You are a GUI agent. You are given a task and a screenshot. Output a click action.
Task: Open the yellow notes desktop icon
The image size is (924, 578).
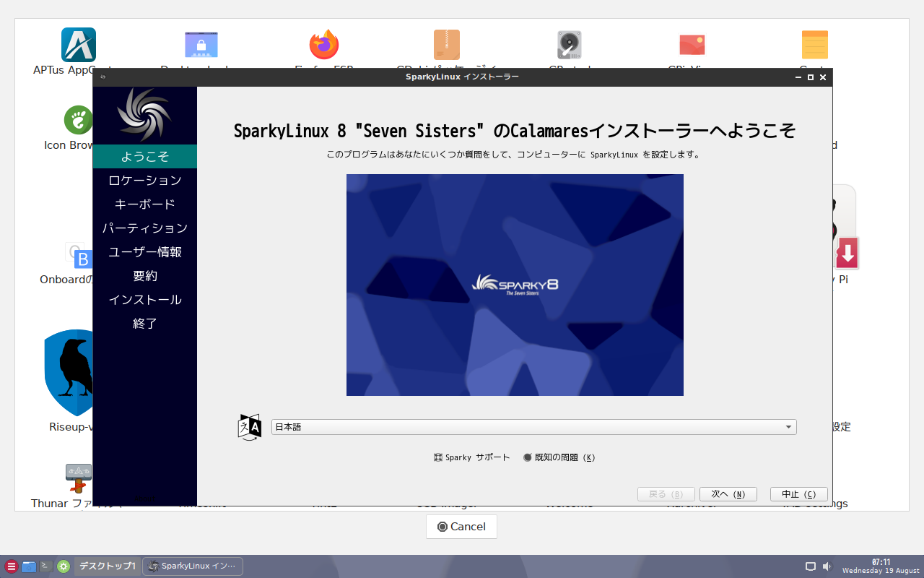click(815, 45)
